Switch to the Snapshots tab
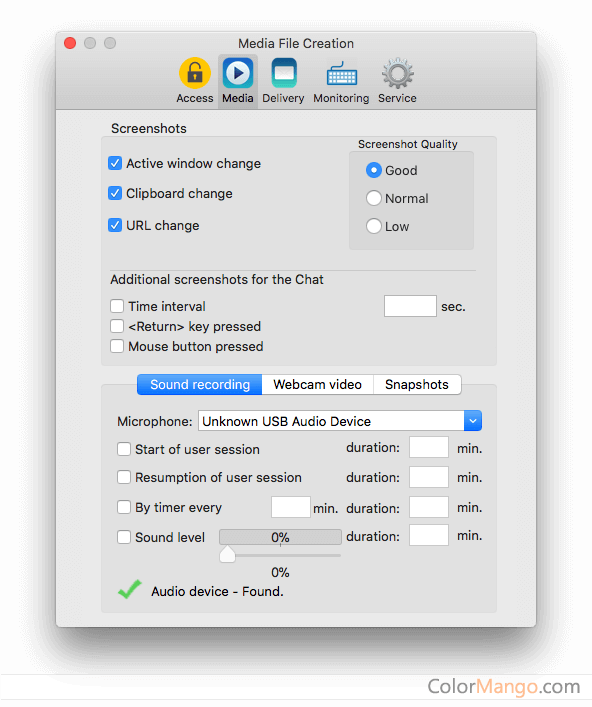 coord(417,385)
